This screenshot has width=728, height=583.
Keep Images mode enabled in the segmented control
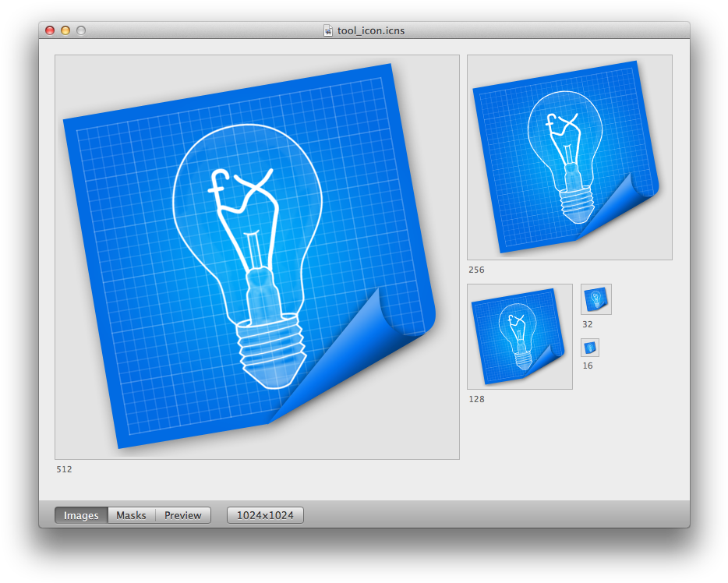(80, 515)
